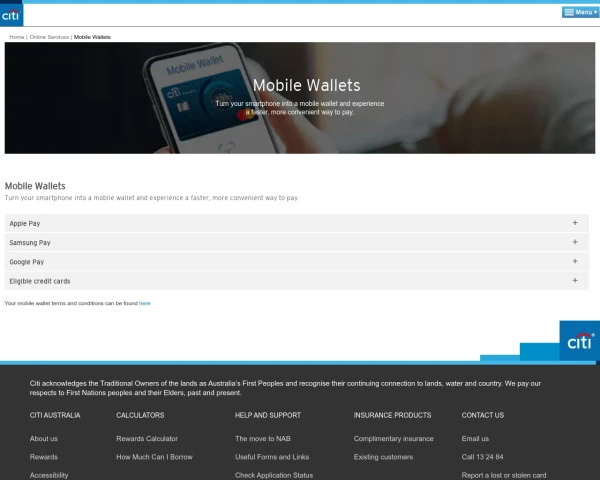
Task: Open How Much Can I Borrow link
Action: (x=154, y=457)
